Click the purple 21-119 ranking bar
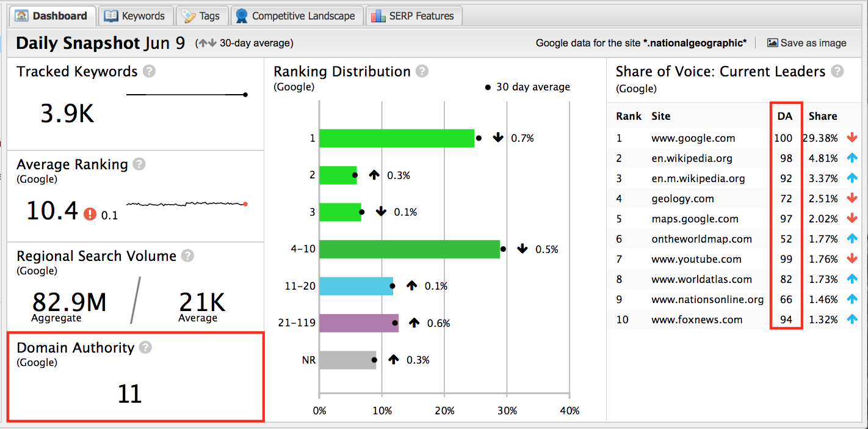Viewport: 868px width, 429px height. point(358,323)
